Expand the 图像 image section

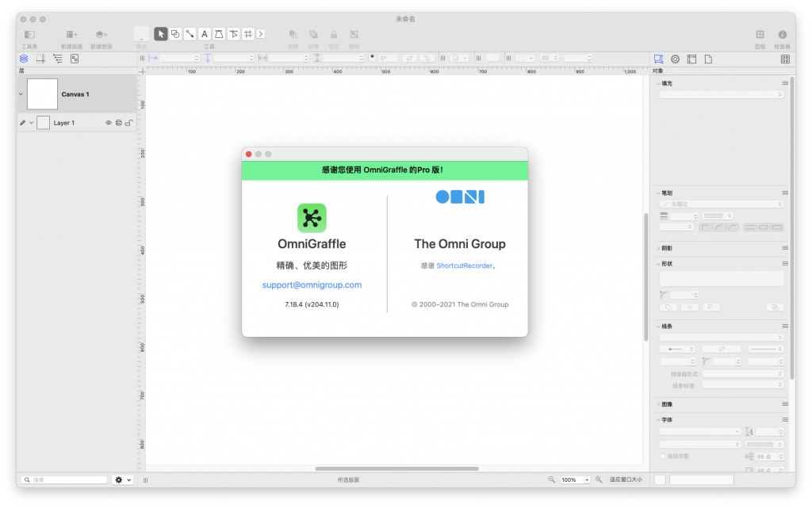coord(658,404)
